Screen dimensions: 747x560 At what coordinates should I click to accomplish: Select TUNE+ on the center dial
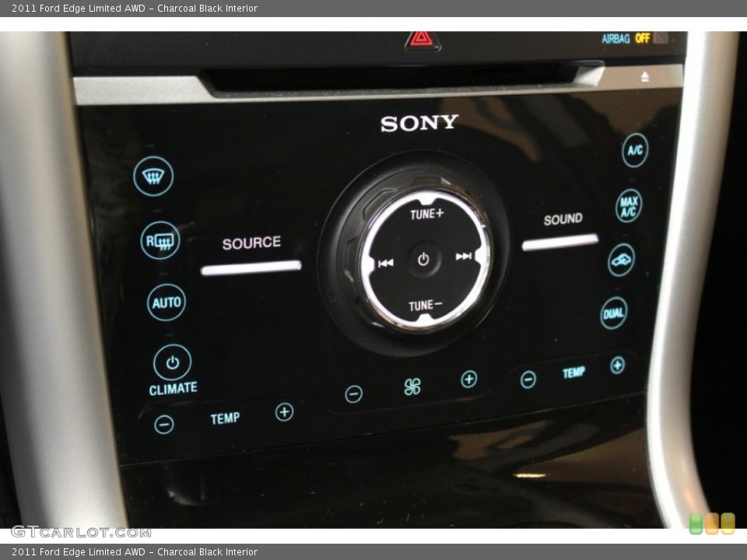tap(427, 214)
